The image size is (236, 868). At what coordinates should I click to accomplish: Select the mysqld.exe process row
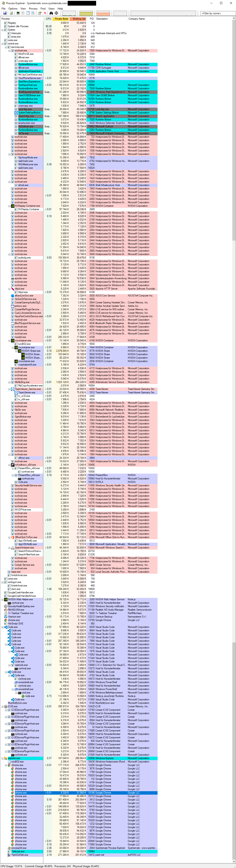click(x=79, y=337)
